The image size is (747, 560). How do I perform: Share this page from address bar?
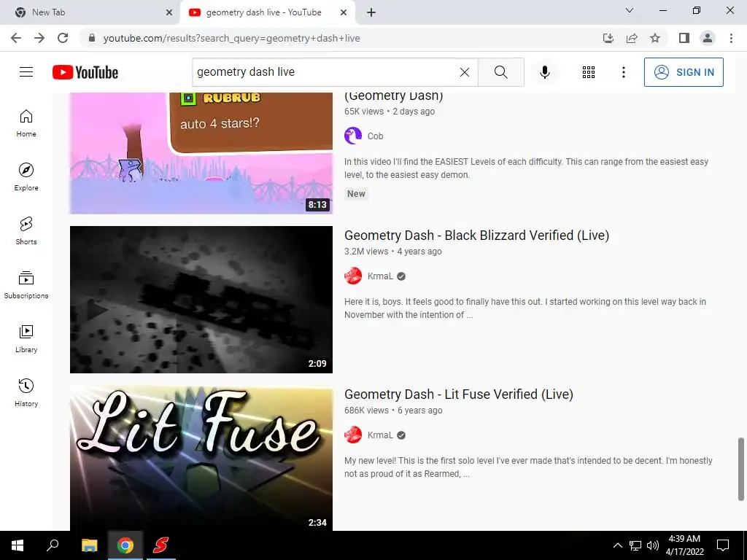point(632,38)
